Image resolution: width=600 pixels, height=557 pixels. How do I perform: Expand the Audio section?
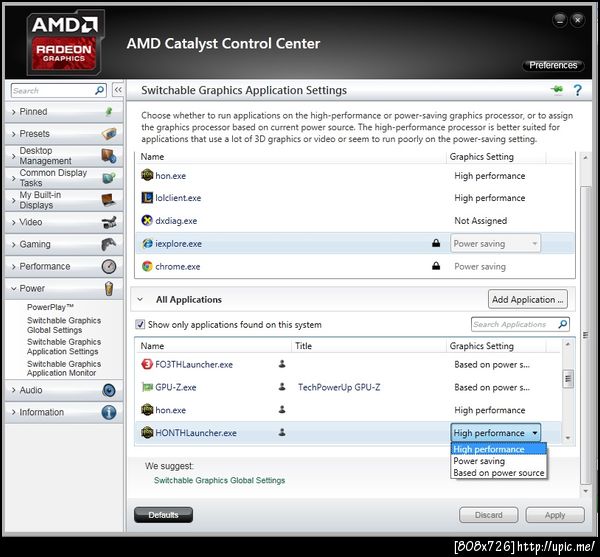[14, 391]
